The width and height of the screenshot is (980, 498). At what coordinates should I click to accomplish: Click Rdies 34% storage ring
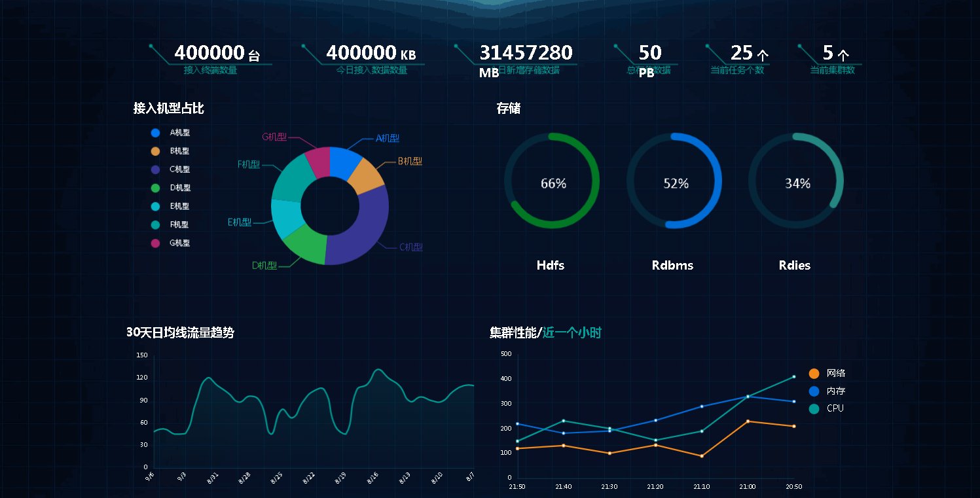click(x=796, y=181)
